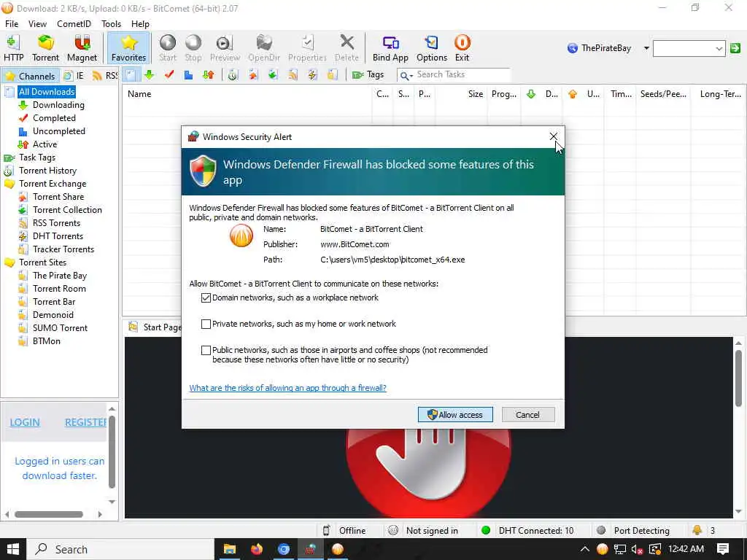
Task: Open the Torrent toolbar button
Action: (x=45, y=47)
